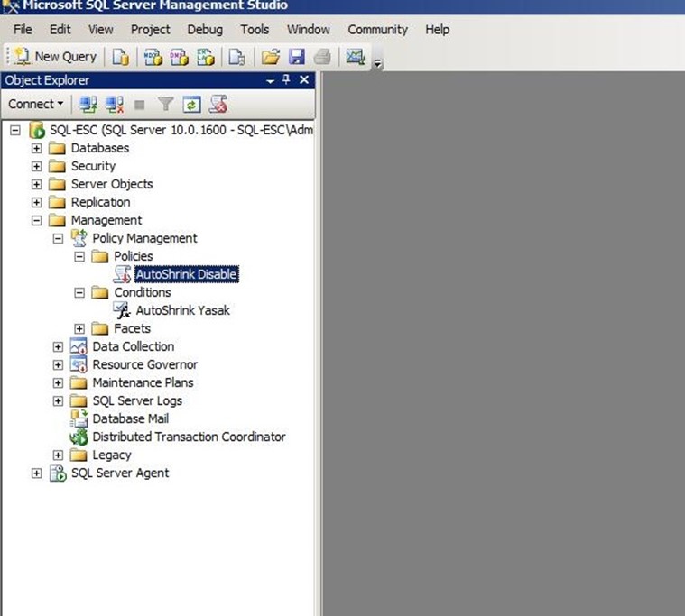Open the Edit menu

click(x=60, y=29)
